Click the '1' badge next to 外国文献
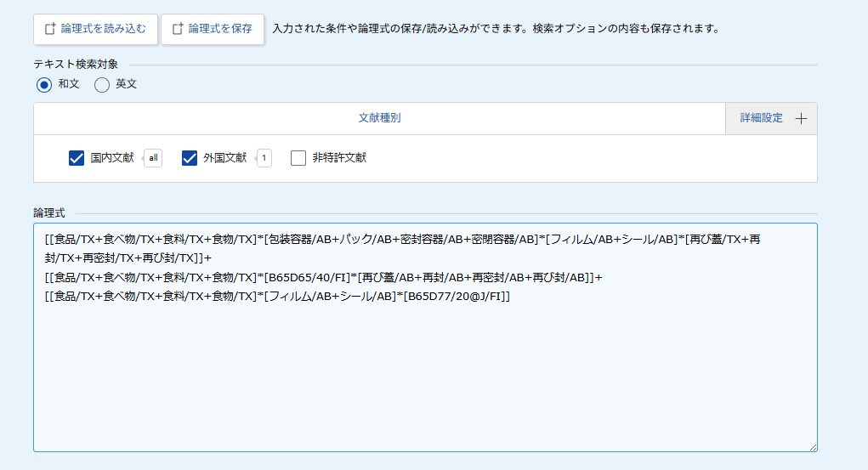This screenshot has height=470, width=868. click(x=264, y=158)
